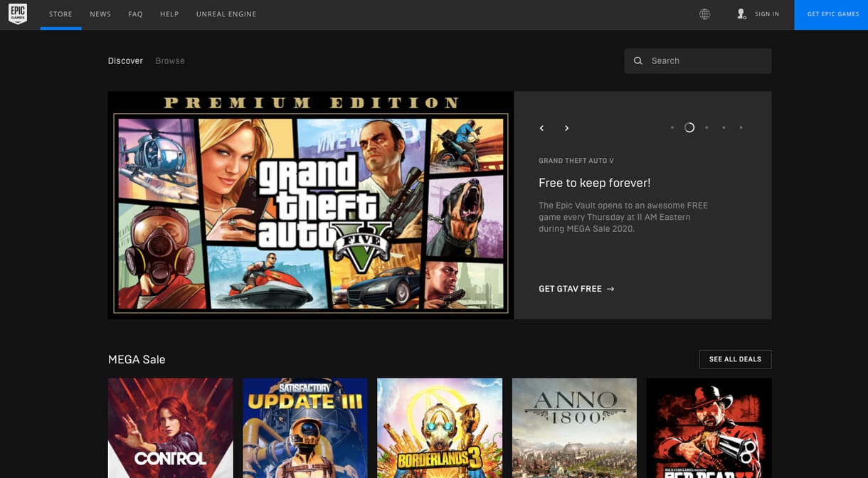
Task: Open the Borderlands 3 game card
Action: pyautogui.click(x=440, y=427)
